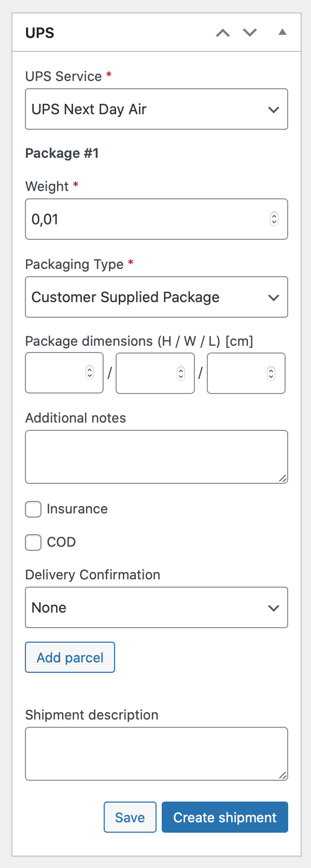
Task: Check the COD checkbox
Action: pos(33,542)
